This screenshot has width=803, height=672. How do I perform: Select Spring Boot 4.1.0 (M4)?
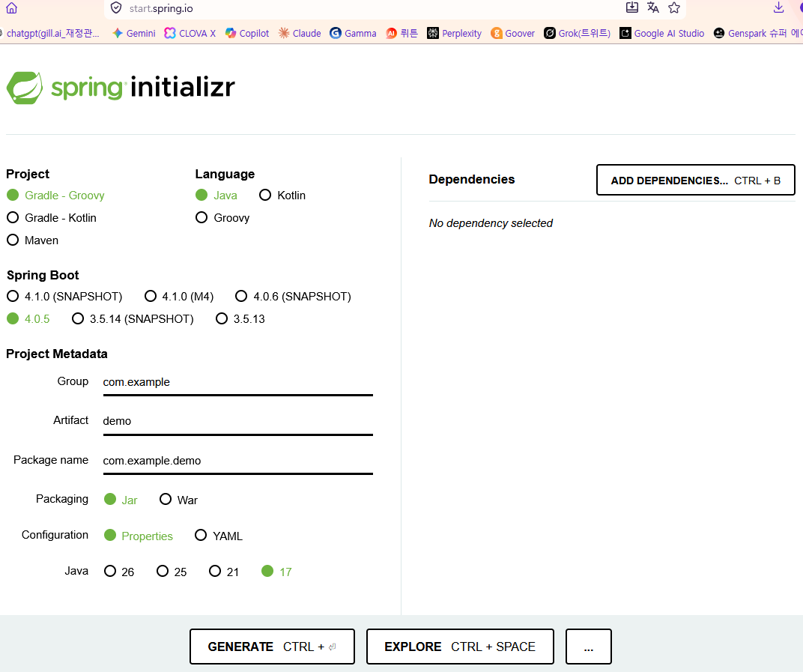coord(179,297)
